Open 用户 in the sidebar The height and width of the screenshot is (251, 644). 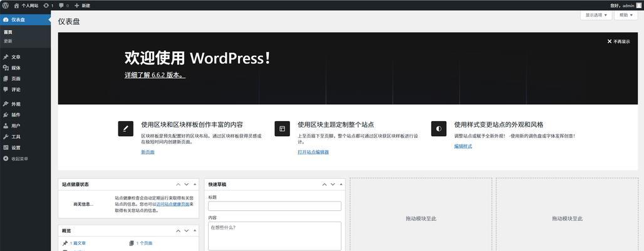point(26,126)
